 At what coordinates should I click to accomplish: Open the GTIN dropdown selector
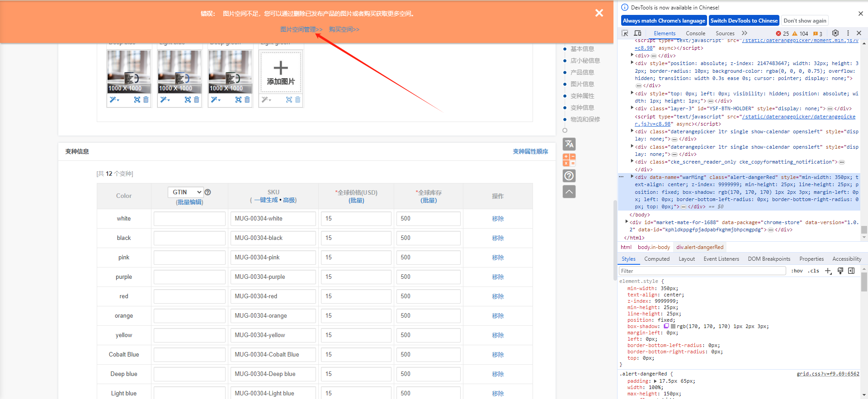coord(185,192)
